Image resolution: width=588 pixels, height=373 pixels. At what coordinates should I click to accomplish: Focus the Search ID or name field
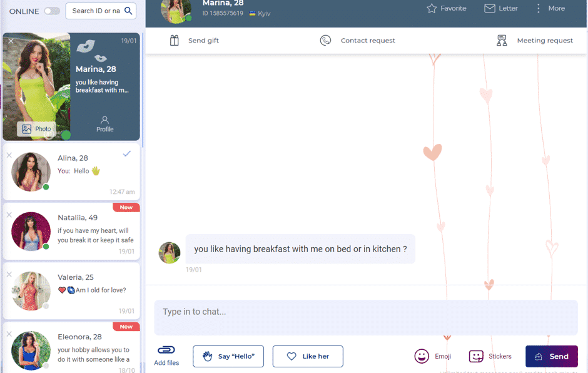click(101, 11)
